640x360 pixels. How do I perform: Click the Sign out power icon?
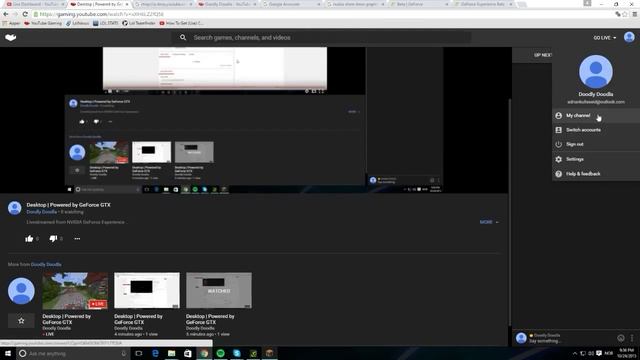(558, 144)
